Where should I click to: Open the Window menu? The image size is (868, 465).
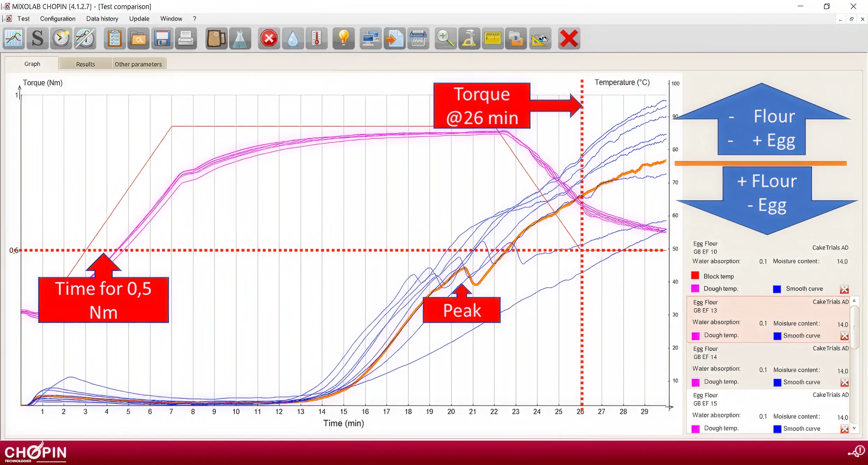click(171, 18)
